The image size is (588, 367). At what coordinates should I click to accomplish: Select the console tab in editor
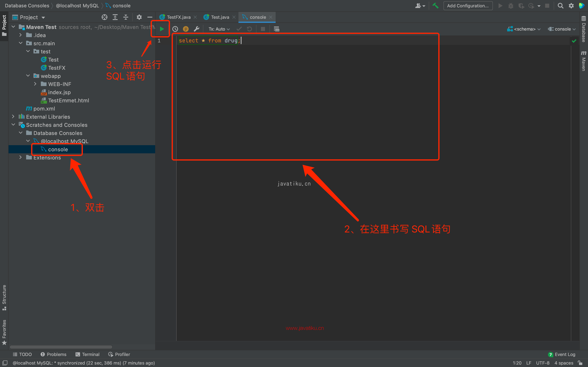pos(257,17)
